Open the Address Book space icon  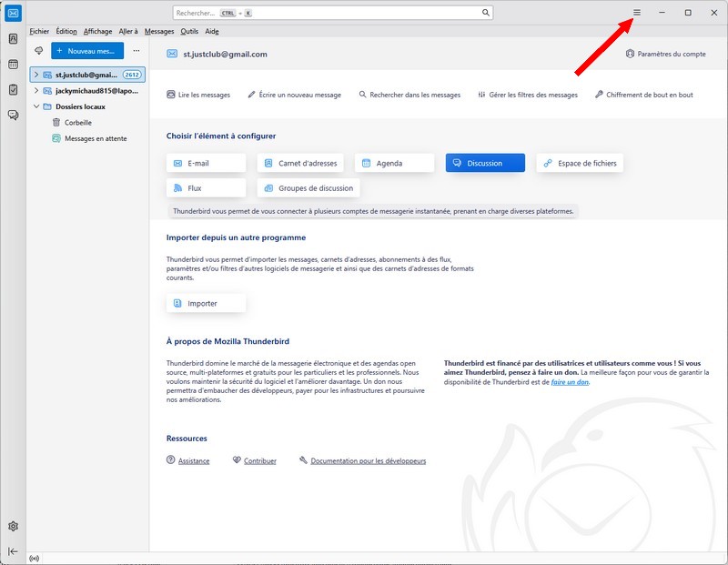coord(13,39)
